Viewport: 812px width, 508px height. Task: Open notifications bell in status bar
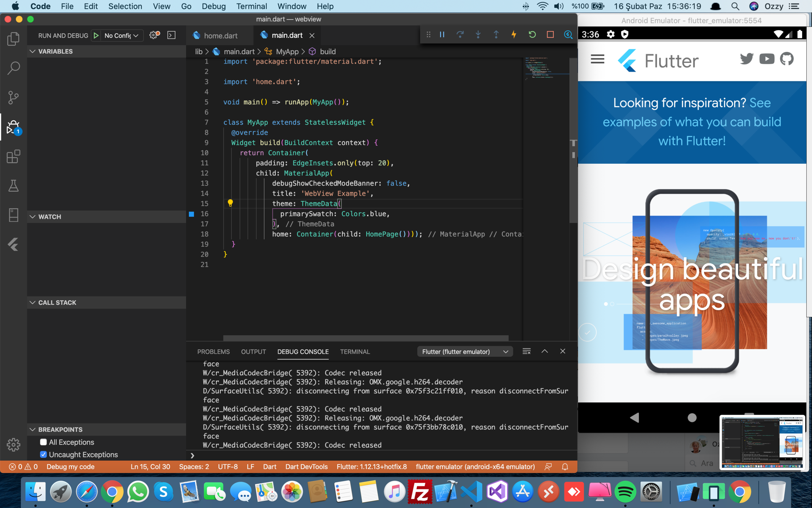[565, 467]
